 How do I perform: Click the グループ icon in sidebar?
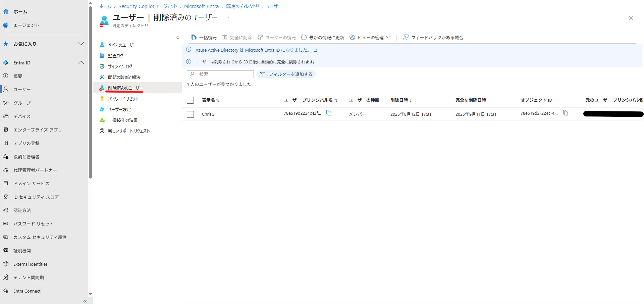click(6, 103)
